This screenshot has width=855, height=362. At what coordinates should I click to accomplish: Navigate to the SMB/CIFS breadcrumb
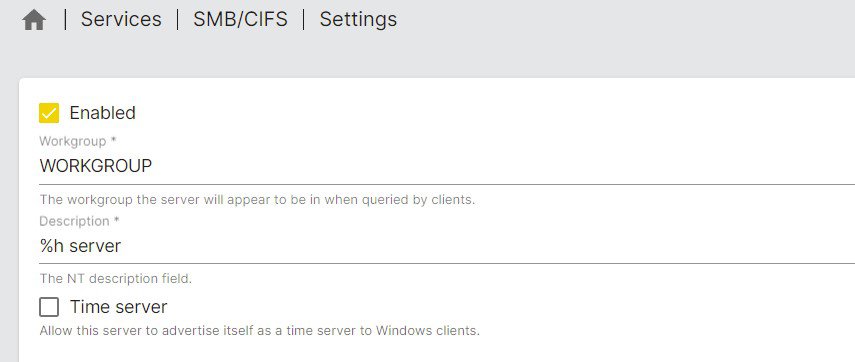coord(240,19)
